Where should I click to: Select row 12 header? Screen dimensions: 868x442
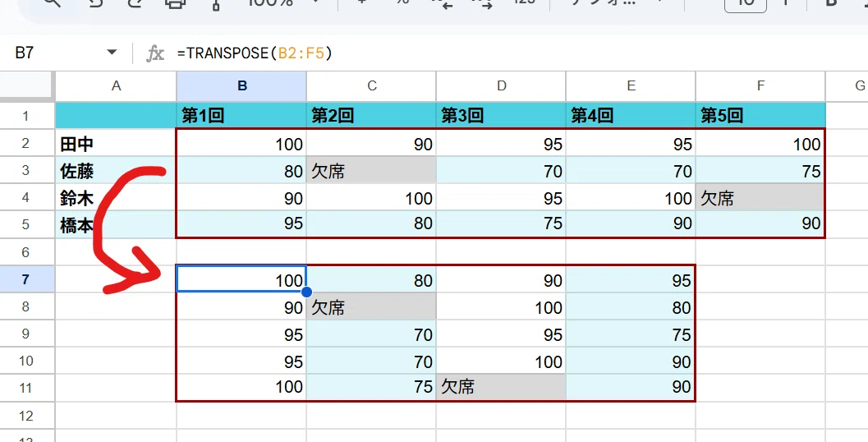click(x=27, y=416)
